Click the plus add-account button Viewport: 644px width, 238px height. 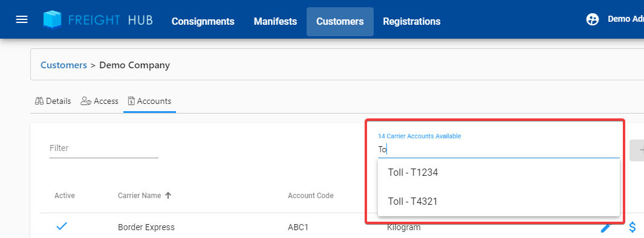coord(637,150)
